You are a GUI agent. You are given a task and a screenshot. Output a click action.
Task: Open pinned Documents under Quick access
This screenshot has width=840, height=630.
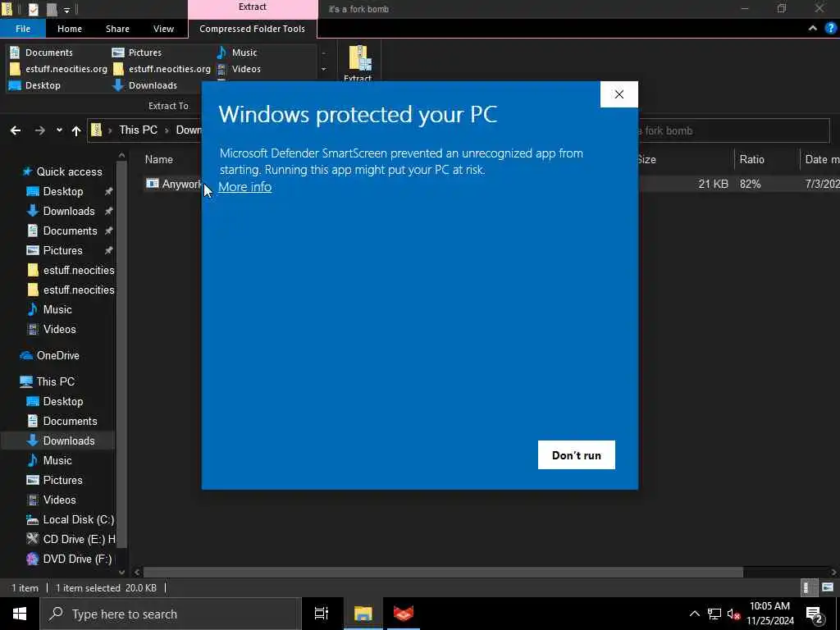click(x=70, y=231)
